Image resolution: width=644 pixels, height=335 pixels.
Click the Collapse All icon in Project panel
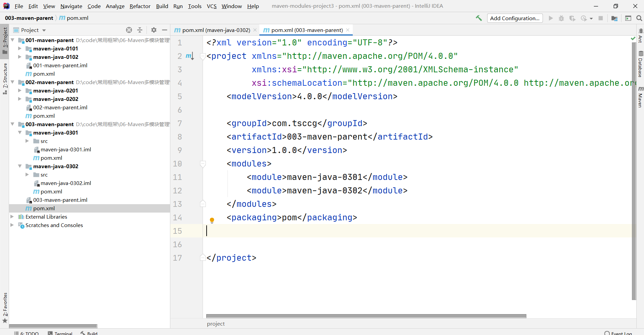[x=140, y=30]
